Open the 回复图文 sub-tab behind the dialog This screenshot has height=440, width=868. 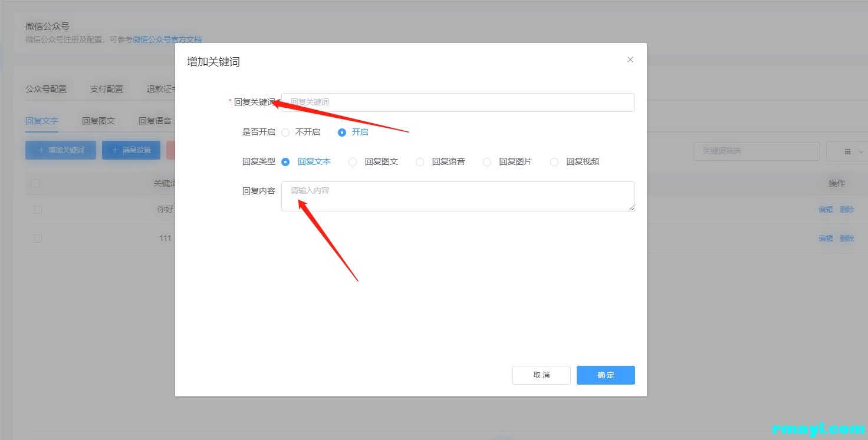(x=98, y=121)
